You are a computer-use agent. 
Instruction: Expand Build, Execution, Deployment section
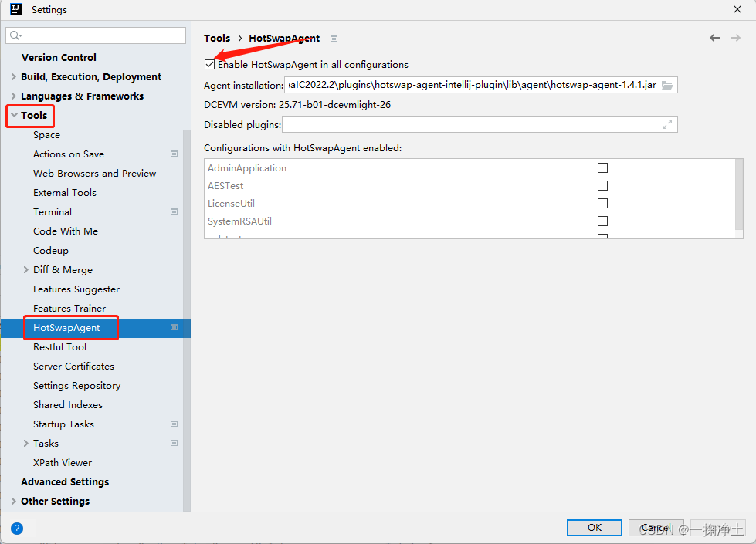[x=13, y=76]
